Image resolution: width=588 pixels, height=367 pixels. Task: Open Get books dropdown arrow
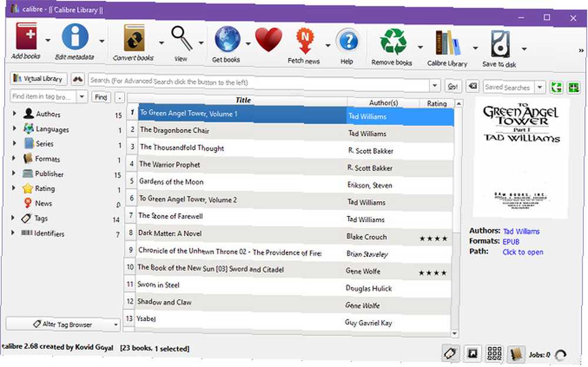(x=248, y=44)
